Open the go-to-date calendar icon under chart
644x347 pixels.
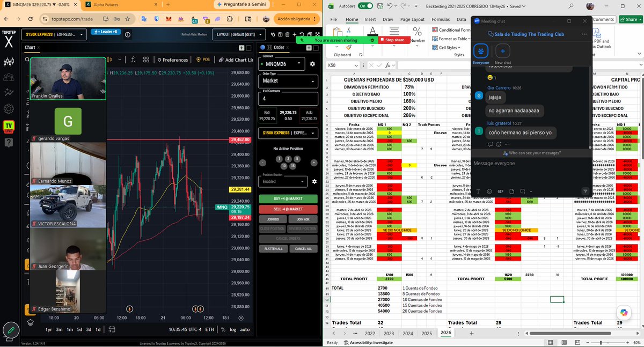tap(112, 329)
